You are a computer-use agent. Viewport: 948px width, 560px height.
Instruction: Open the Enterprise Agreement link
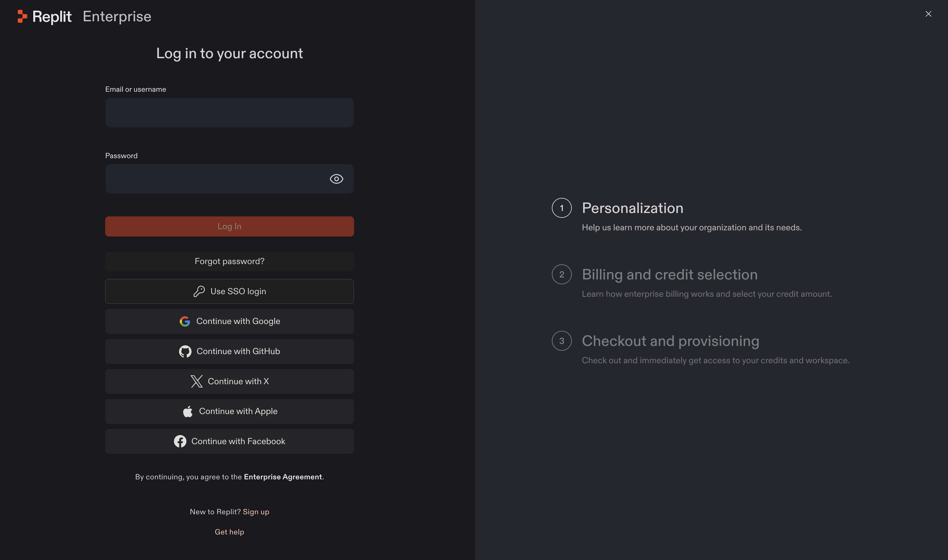click(x=283, y=477)
